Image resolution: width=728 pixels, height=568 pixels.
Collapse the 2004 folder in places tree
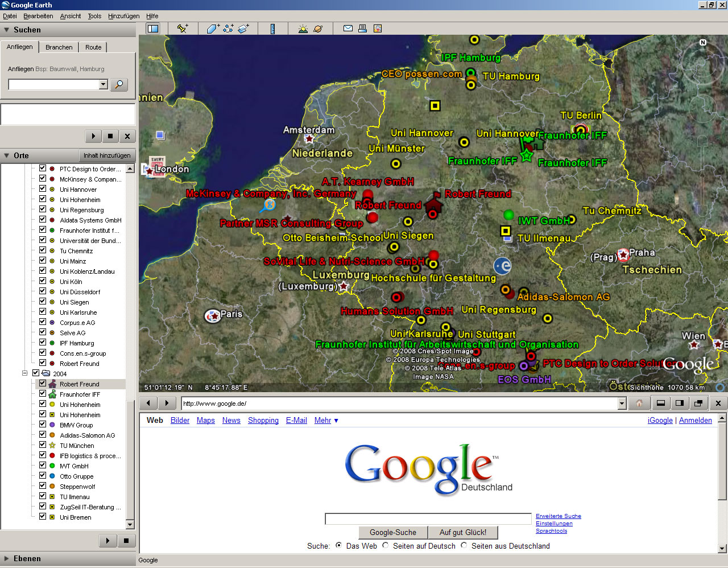click(x=25, y=373)
